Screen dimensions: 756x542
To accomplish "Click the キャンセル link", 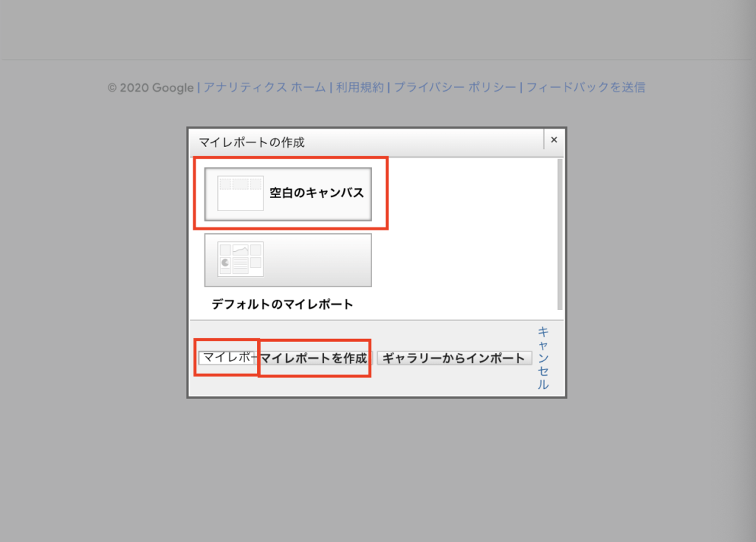I will tap(543, 358).
